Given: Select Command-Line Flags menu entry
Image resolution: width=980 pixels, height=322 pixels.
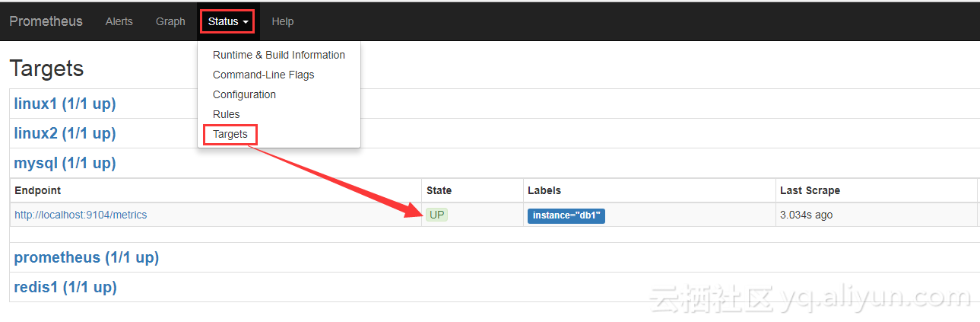Looking at the screenshot, I should point(263,75).
